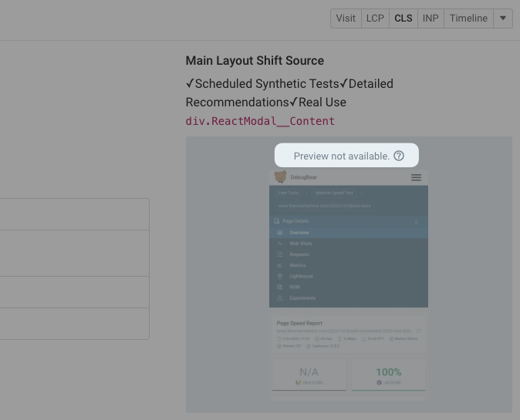Click the 100% lab score card

[x=388, y=375]
